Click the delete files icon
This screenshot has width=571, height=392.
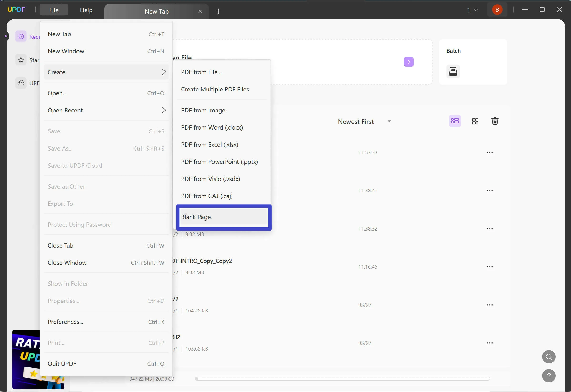pos(495,121)
